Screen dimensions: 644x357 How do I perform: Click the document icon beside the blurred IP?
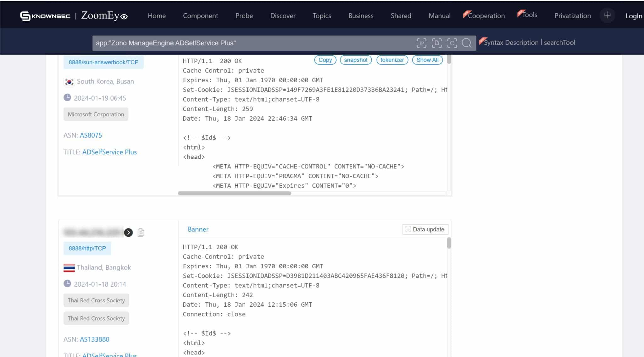point(141,233)
